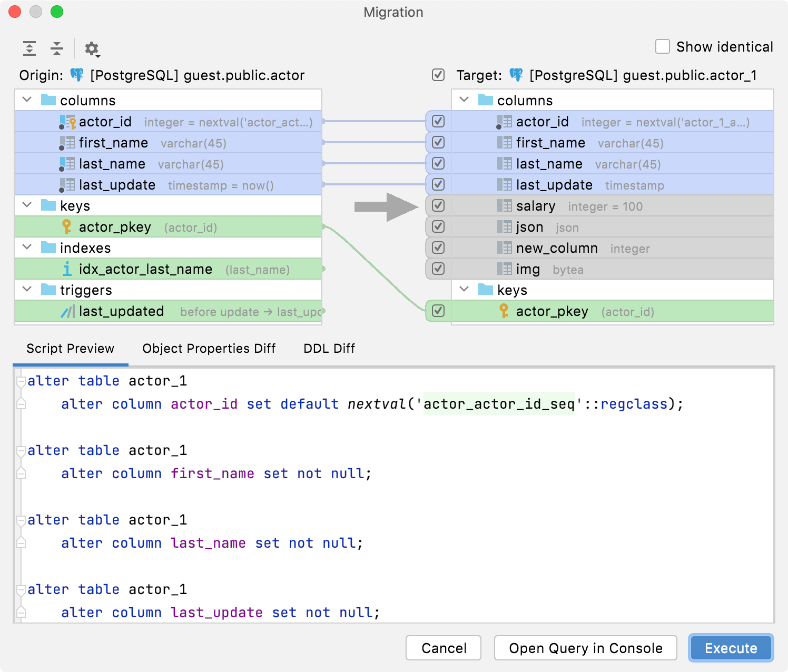This screenshot has width=788, height=672.
Task: Toggle the checkbox next to Target label
Action: coord(438,75)
